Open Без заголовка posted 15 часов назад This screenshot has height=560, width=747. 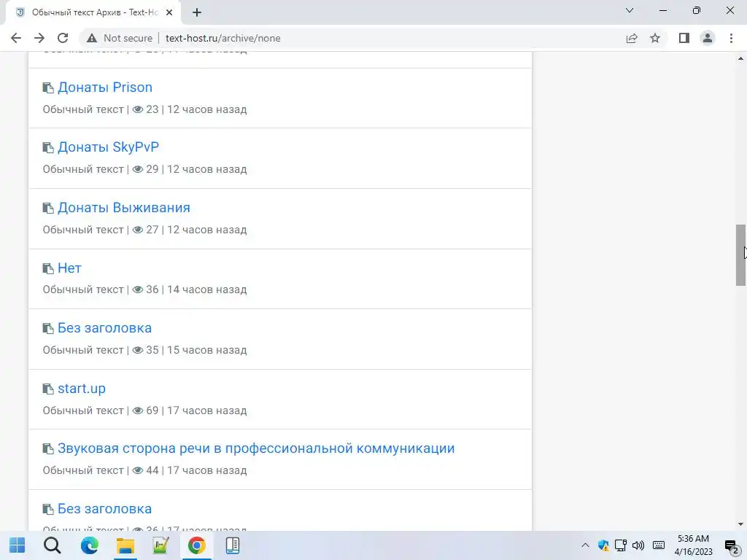point(104,328)
